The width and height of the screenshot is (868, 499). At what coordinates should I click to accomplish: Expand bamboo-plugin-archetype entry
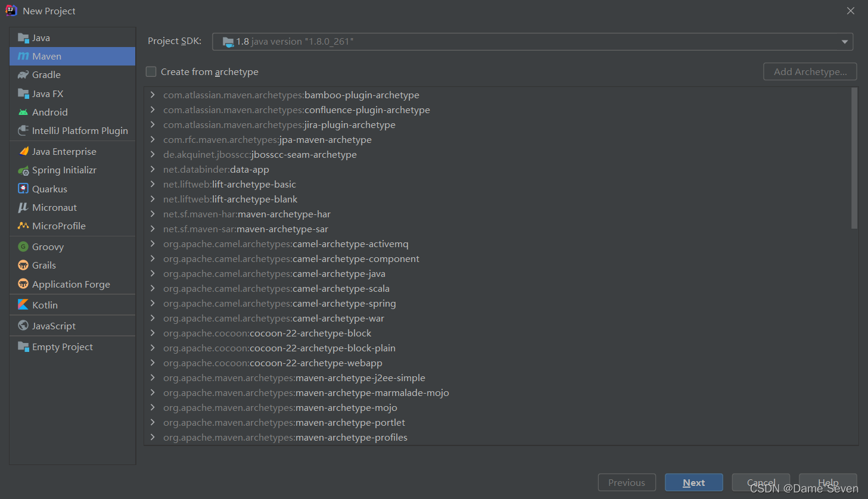pos(153,95)
